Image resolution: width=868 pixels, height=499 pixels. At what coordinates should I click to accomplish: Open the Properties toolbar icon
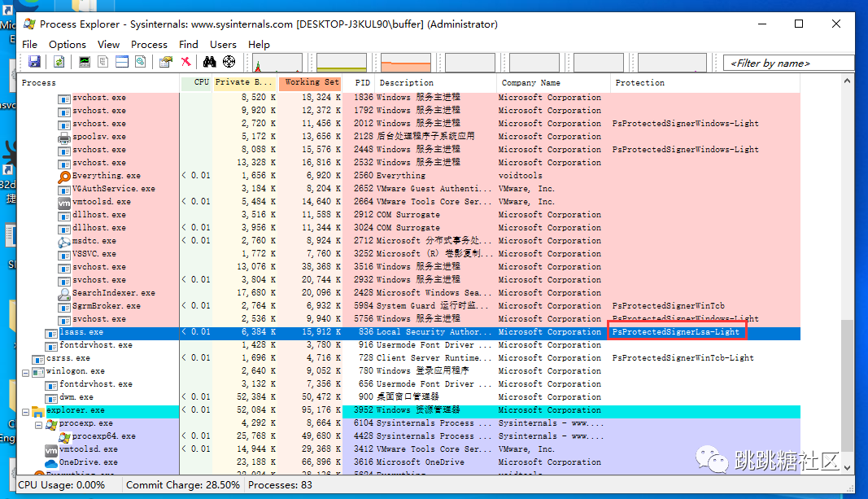tap(165, 62)
